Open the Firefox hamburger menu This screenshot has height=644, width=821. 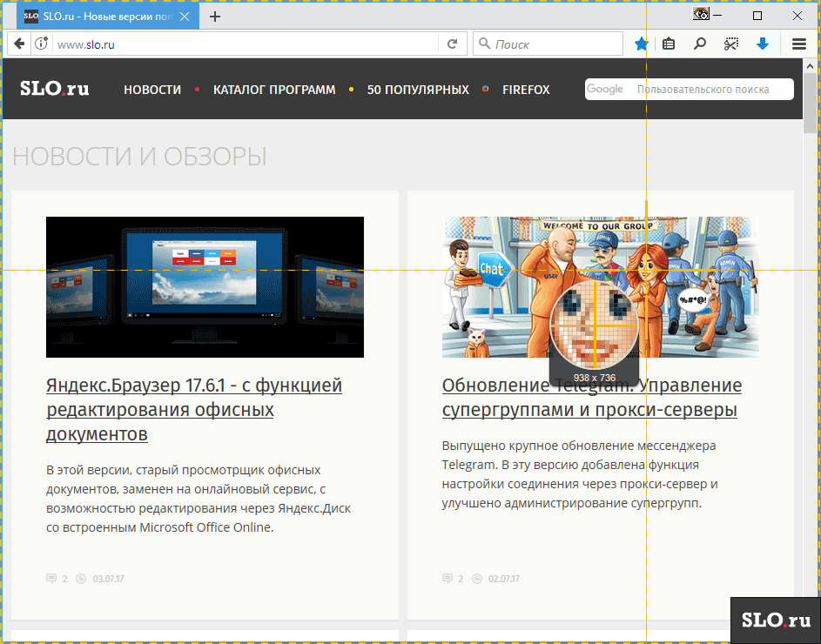pyautogui.click(x=799, y=44)
